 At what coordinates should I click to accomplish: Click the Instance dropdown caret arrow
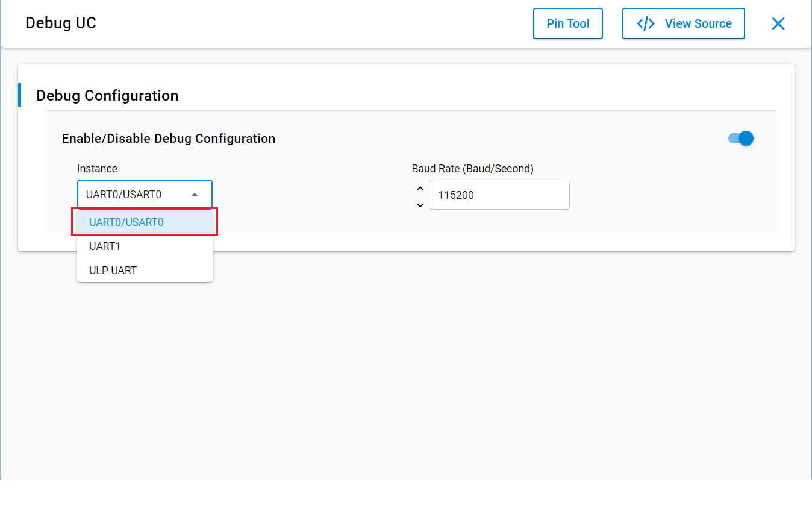[x=195, y=195]
